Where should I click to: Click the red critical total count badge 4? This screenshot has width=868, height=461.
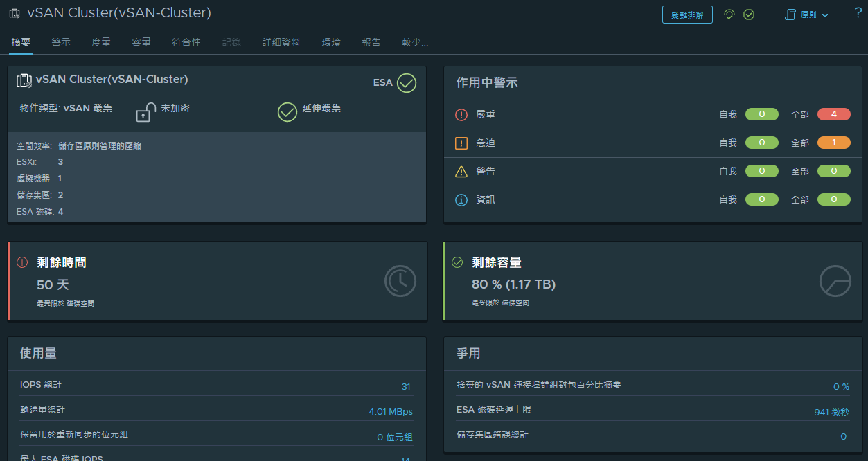pos(834,114)
